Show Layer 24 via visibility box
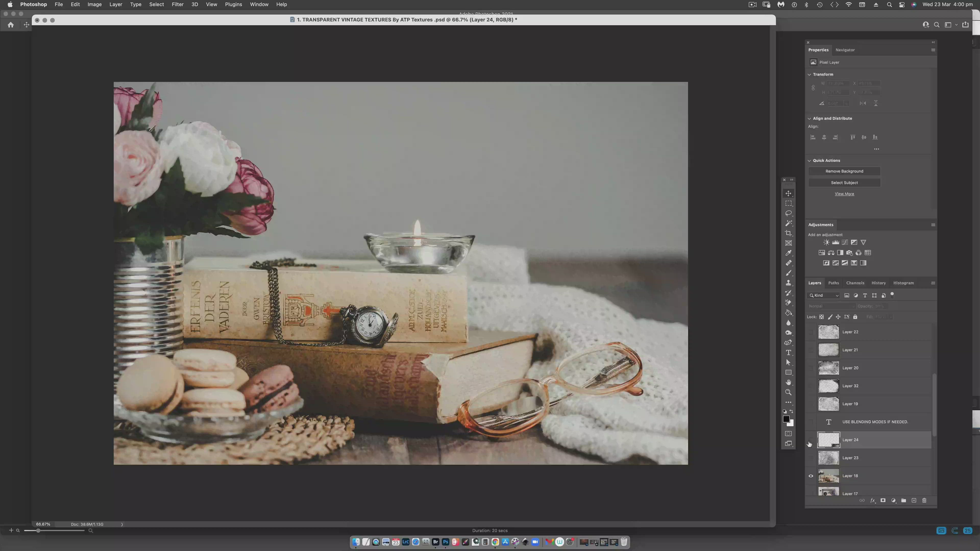 811,440
